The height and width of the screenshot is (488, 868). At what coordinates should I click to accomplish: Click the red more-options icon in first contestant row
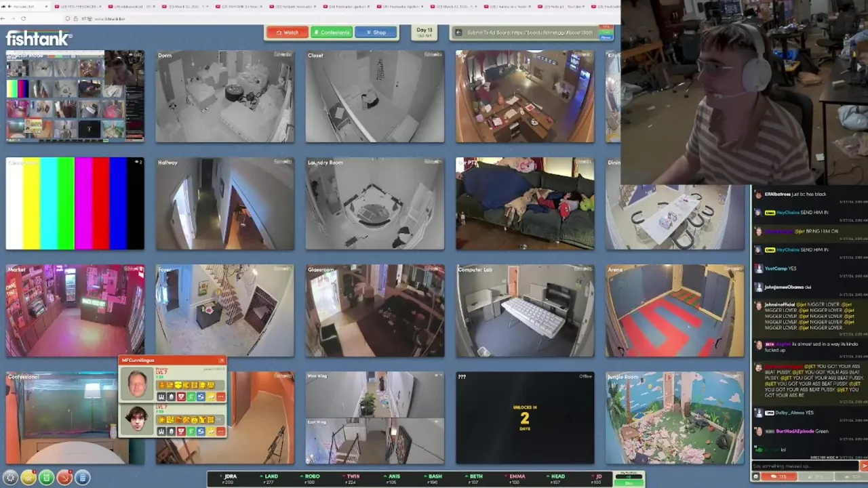point(221,396)
